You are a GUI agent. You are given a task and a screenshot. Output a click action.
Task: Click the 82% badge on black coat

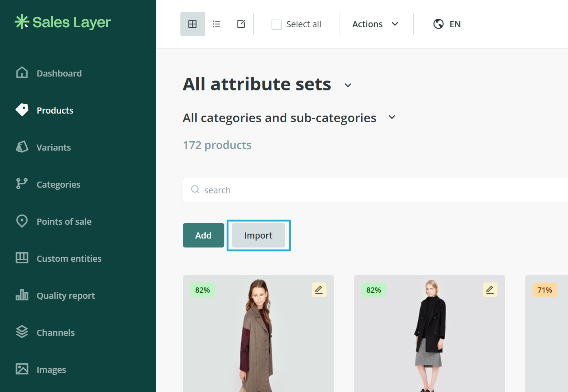tap(373, 290)
